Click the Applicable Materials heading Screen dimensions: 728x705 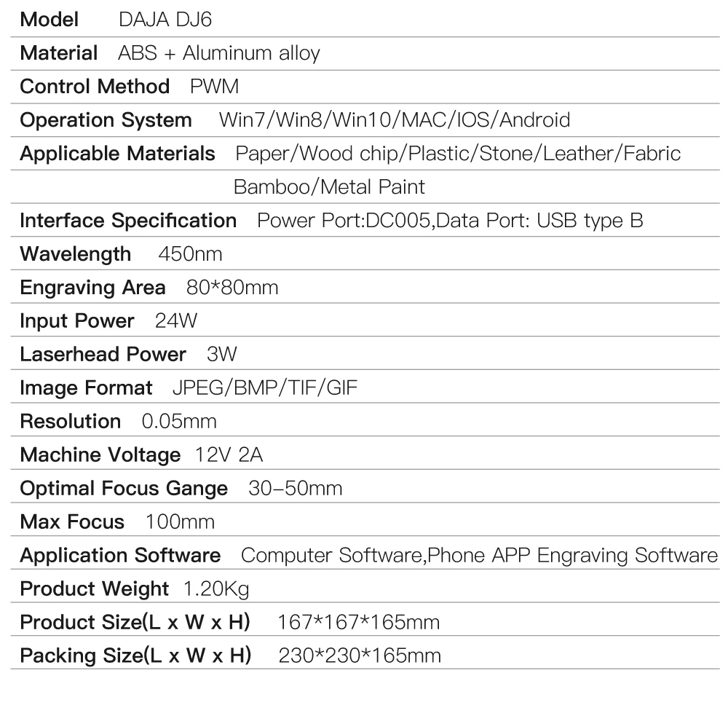[117, 154]
